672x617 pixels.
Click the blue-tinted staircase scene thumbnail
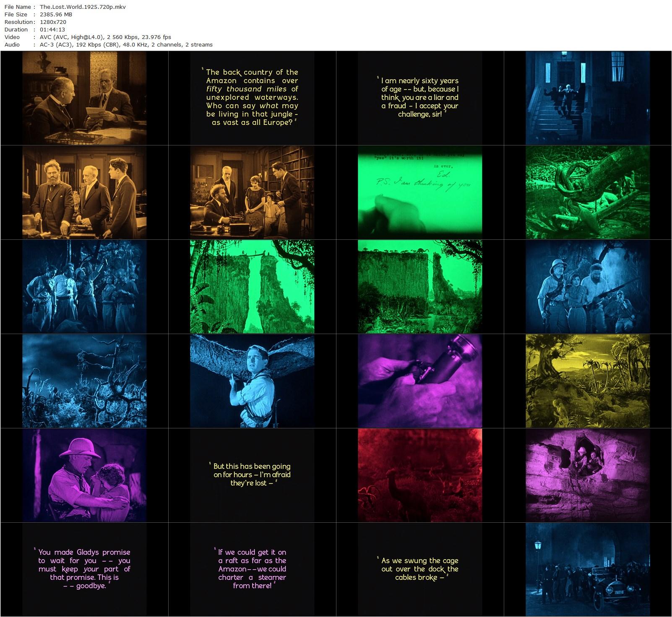[588, 98]
